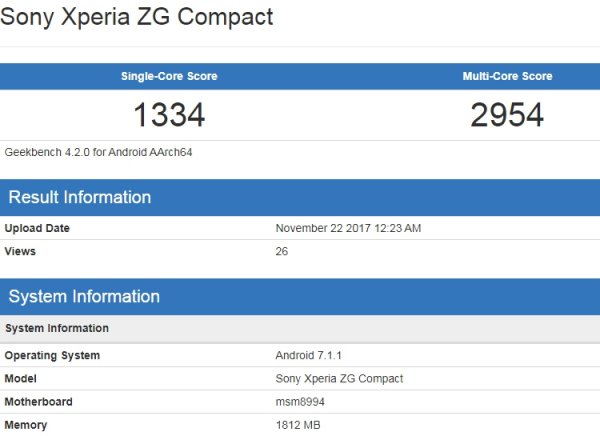
Task: Select the 1812 MB memory value
Action: [299, 426]
